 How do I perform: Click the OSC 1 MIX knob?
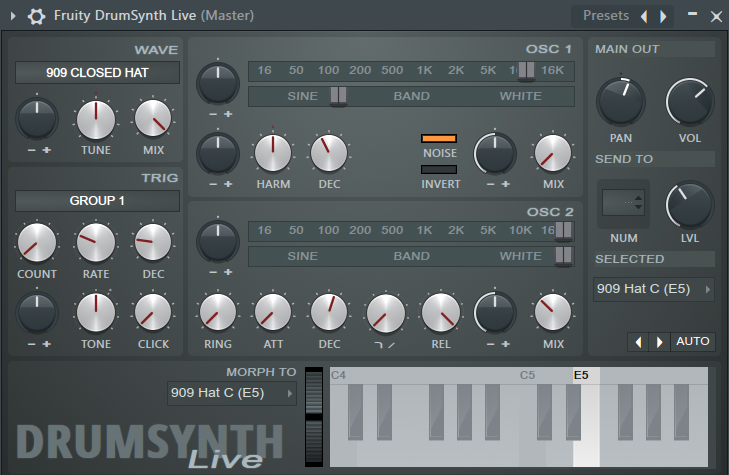[553, 153]
